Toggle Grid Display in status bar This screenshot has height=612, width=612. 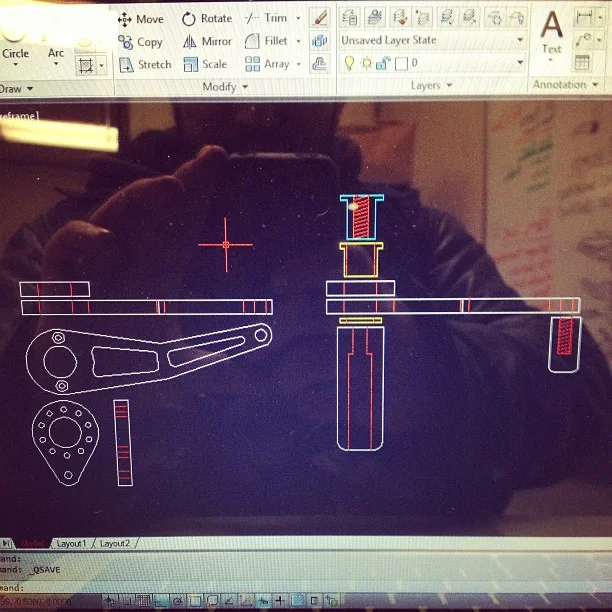coord(144,601)
